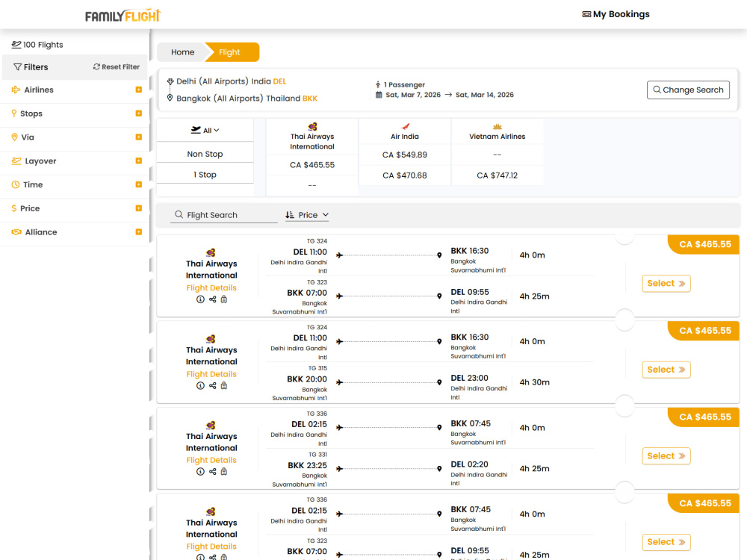Expand the Airlines filter
747x560 pixels.
point(139,90)
